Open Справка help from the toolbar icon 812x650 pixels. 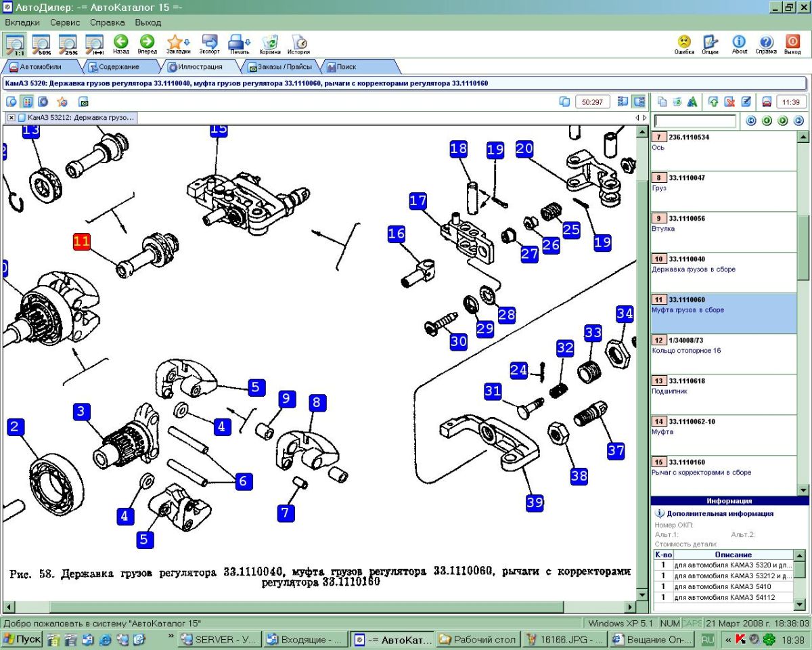coord(766,44)
